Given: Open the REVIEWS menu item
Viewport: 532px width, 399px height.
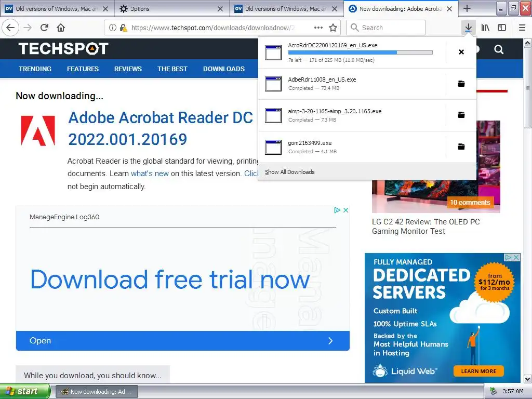Looking at the screenshot, I should tap(128, 69).
